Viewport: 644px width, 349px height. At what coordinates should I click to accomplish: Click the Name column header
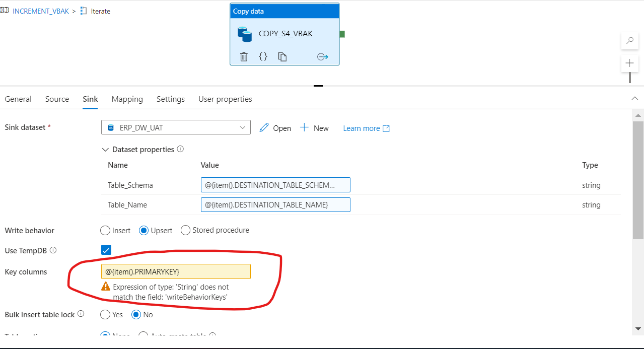[118, 165]
